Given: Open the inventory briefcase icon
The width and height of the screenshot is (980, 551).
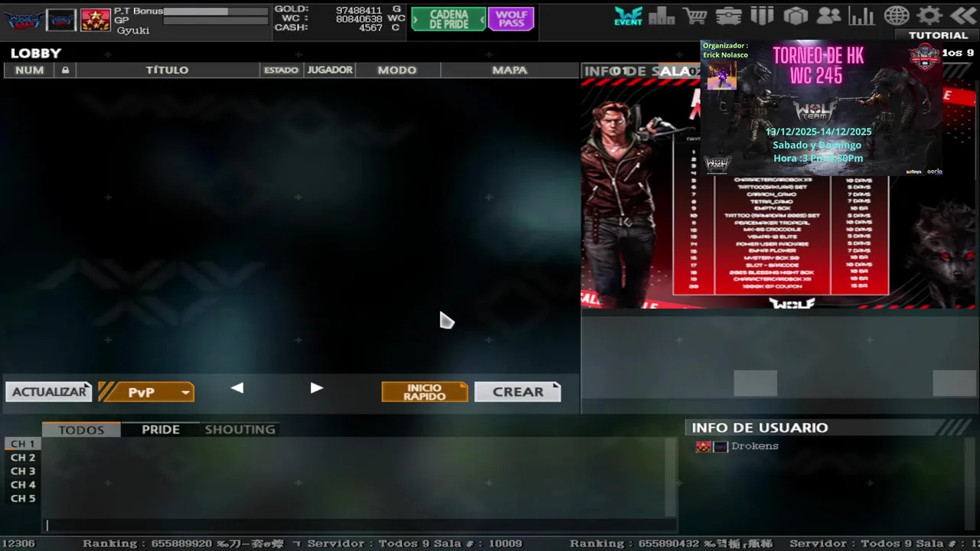Looking at the screenshot, I should [x=729, y=16].
